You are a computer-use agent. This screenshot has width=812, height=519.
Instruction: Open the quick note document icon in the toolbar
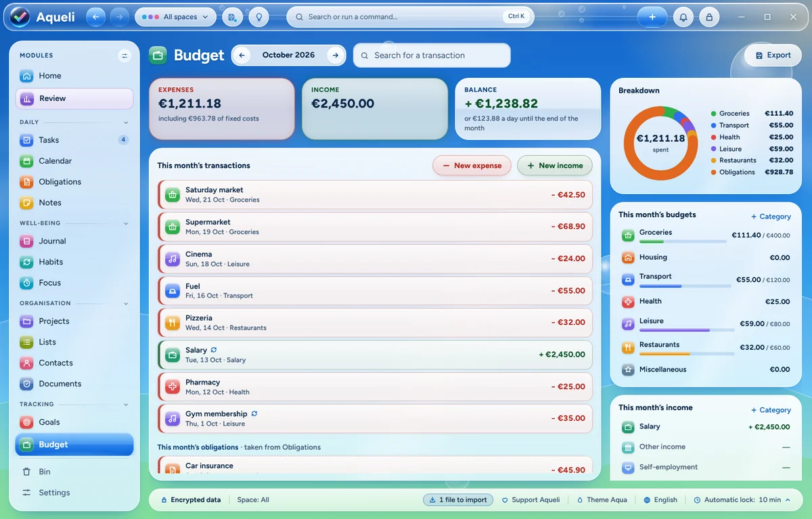pyautogui.click(x=232, y=17)
